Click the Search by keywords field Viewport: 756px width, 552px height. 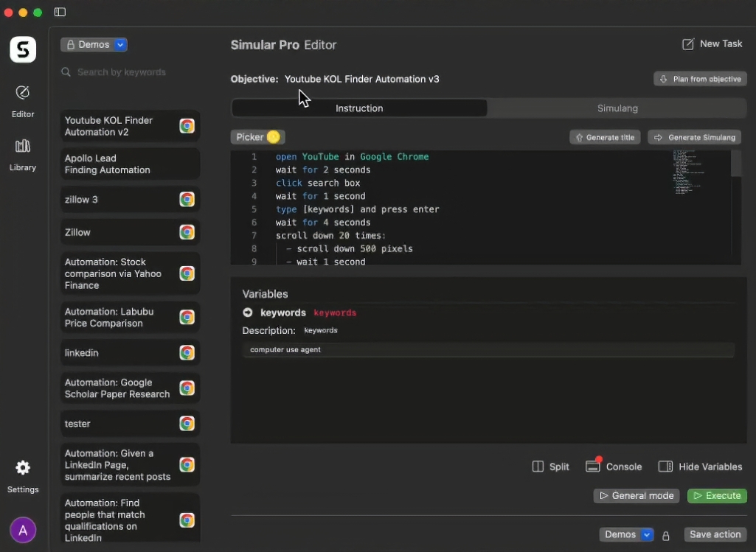point(122,72)
